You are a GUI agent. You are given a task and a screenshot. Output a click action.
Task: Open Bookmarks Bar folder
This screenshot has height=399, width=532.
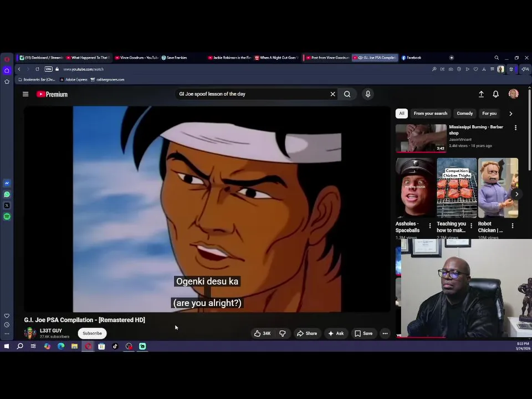pyautogui.click(x=37, y=79)
